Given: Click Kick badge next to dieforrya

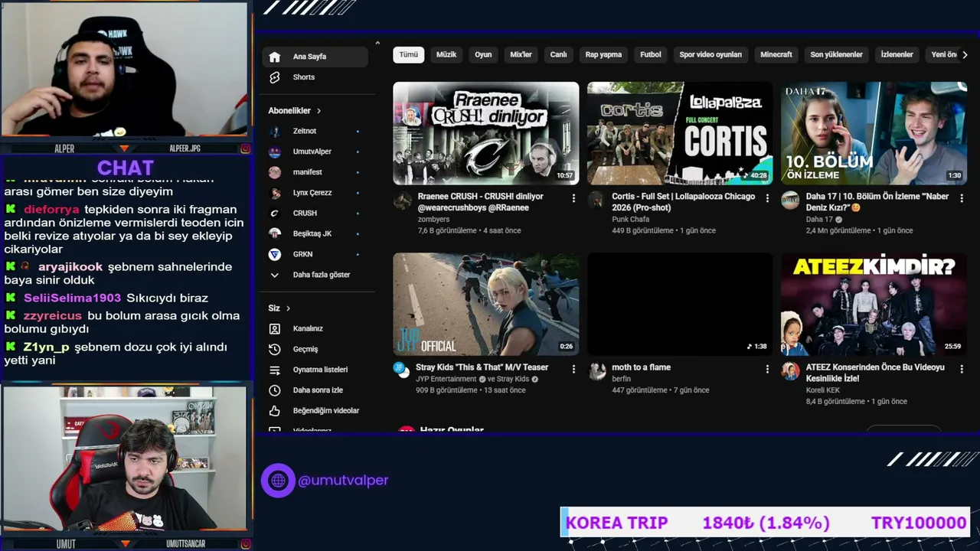Looking at the screenshot, I should click(x=11, y=209).
